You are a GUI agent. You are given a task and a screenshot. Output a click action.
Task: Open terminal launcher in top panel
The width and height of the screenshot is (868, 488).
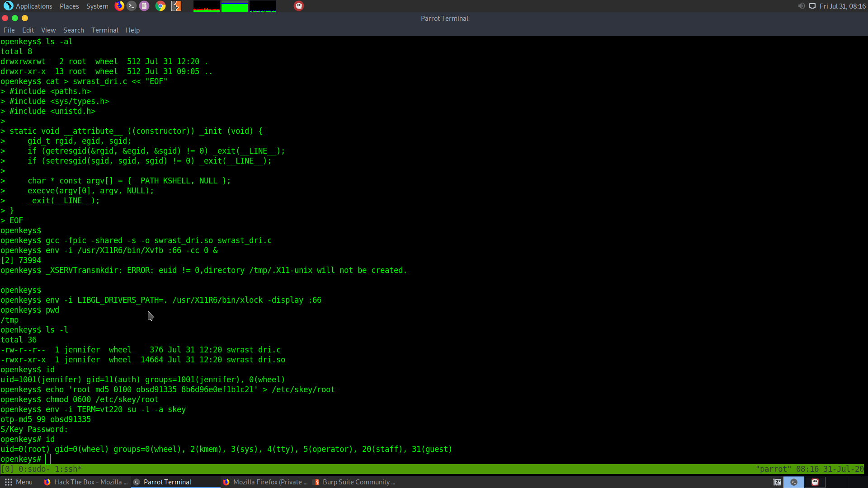pos(132,6)
